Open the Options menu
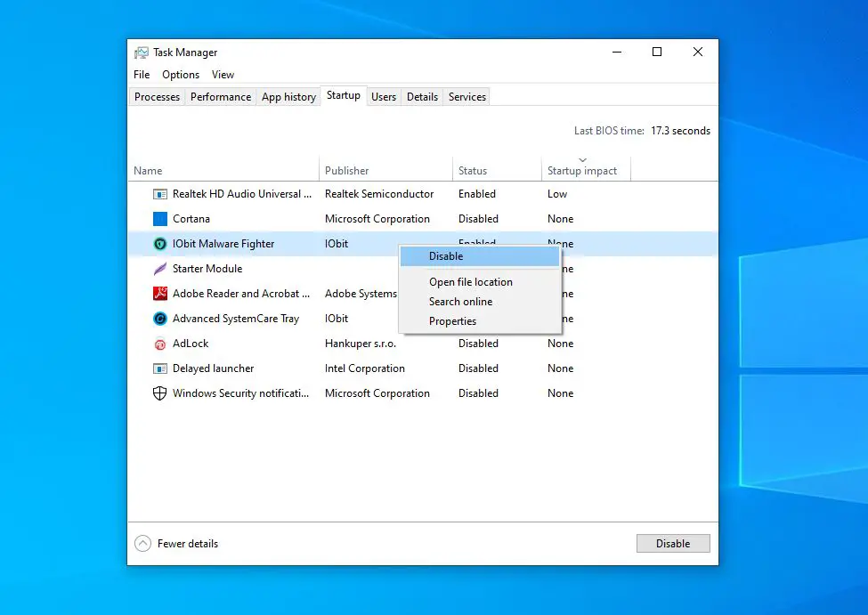868x615 pixels. [180, 75]
